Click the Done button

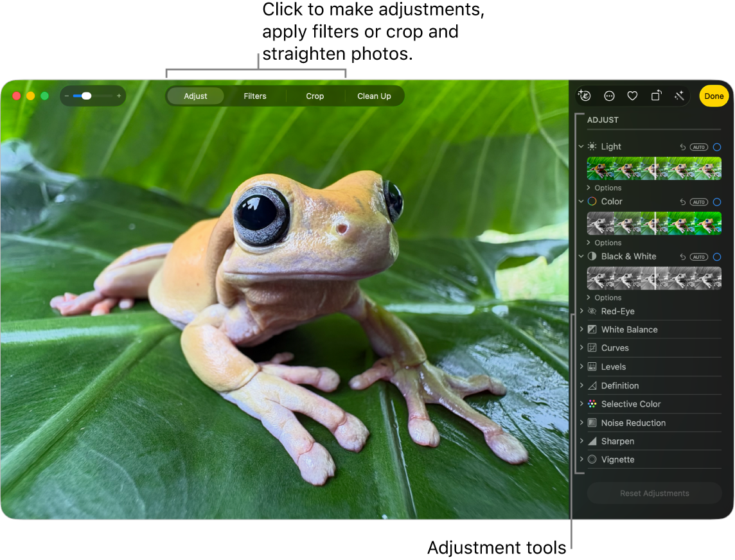coord(714,96)
